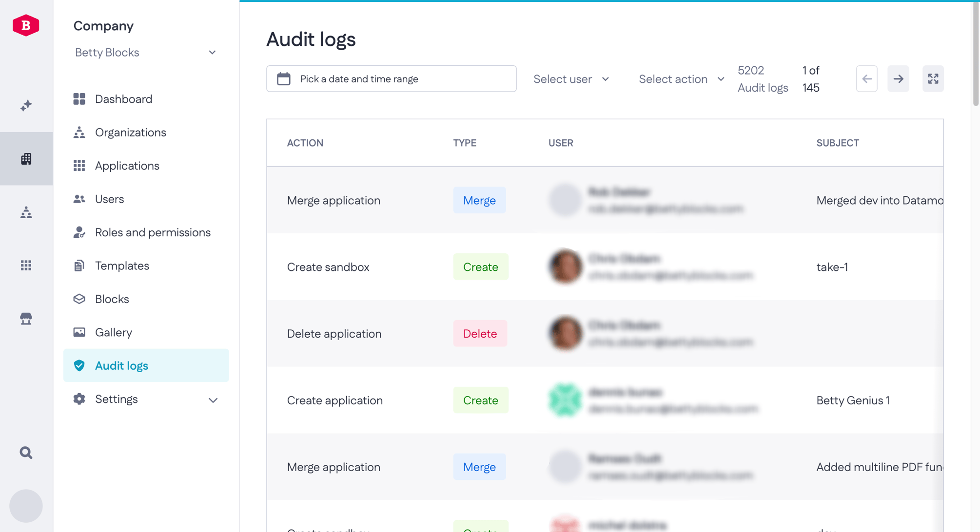Click the Blocks cube icon in sidebar
980x532 pixels.
click(x=79, y=299)
